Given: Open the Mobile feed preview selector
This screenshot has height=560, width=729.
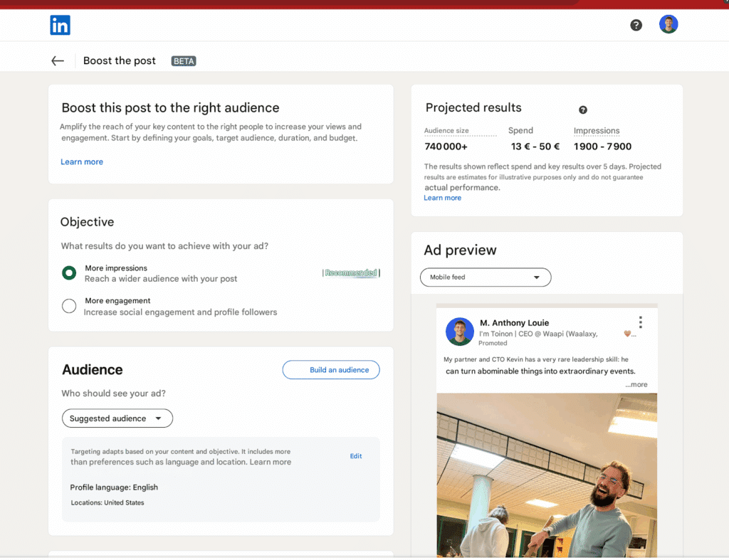Looking at the screenshot, I should (x=485, y=277).
